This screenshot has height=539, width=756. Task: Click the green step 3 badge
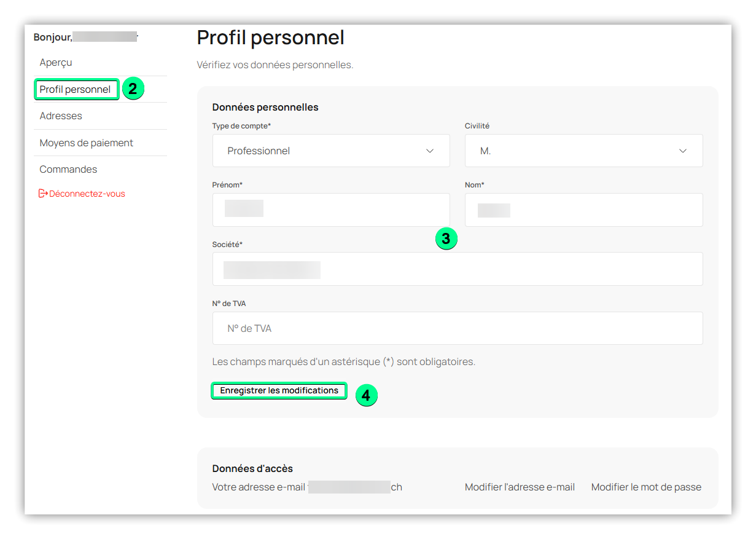(446, 239)
